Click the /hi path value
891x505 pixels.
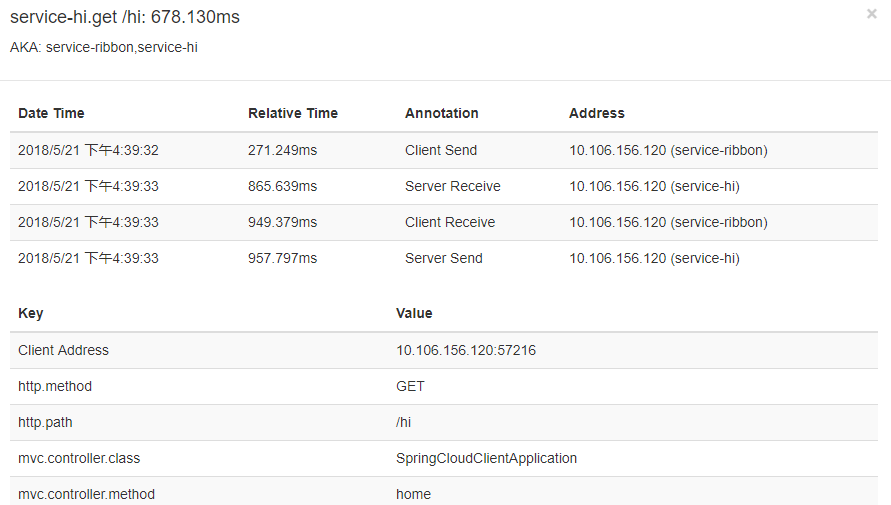click(x=403, y=422)
